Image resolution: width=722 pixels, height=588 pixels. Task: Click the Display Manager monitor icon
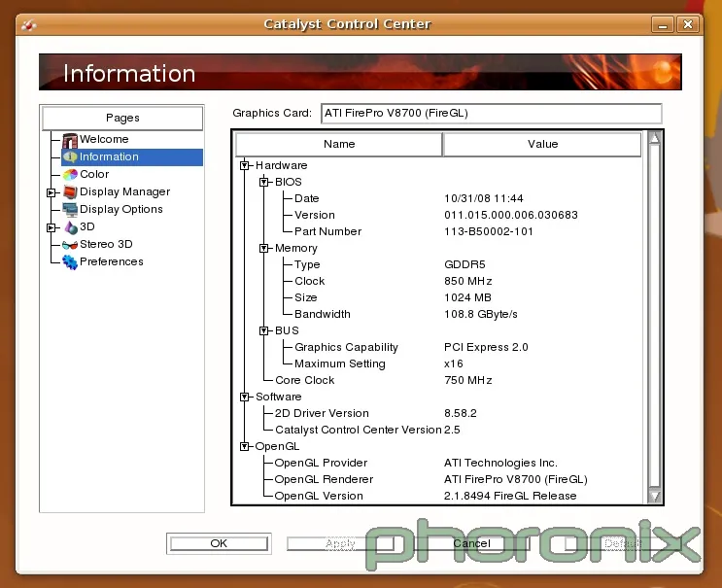pos(70,192)
